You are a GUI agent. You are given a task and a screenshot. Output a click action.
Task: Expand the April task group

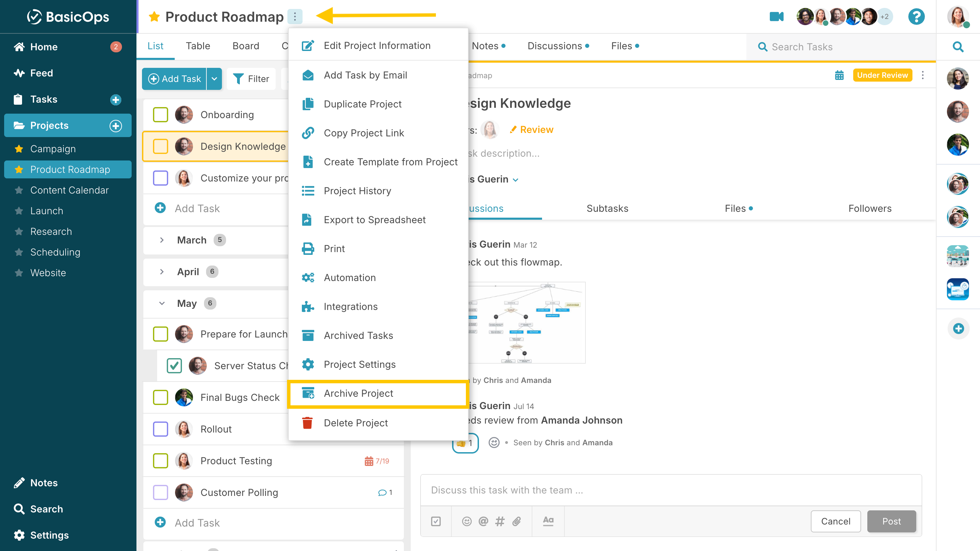click(x=162, y=271)
